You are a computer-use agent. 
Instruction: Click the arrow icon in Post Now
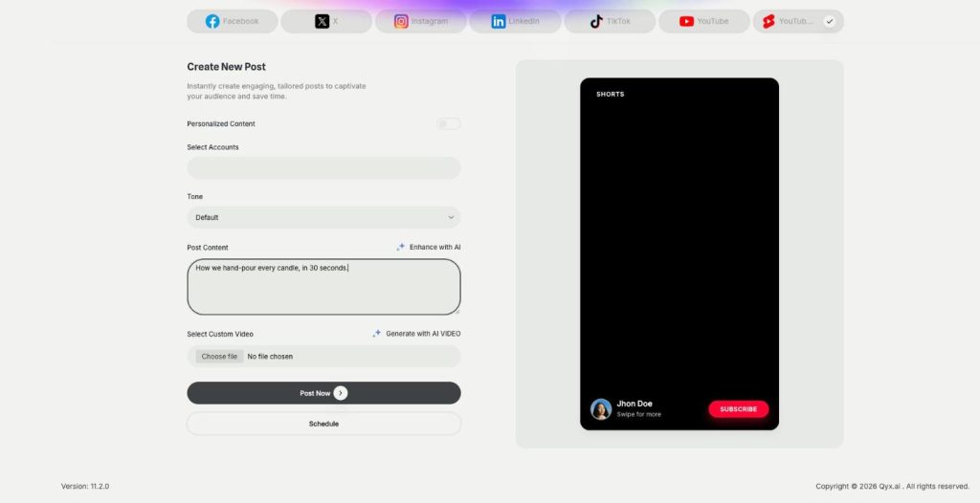[x=341, y=393]
